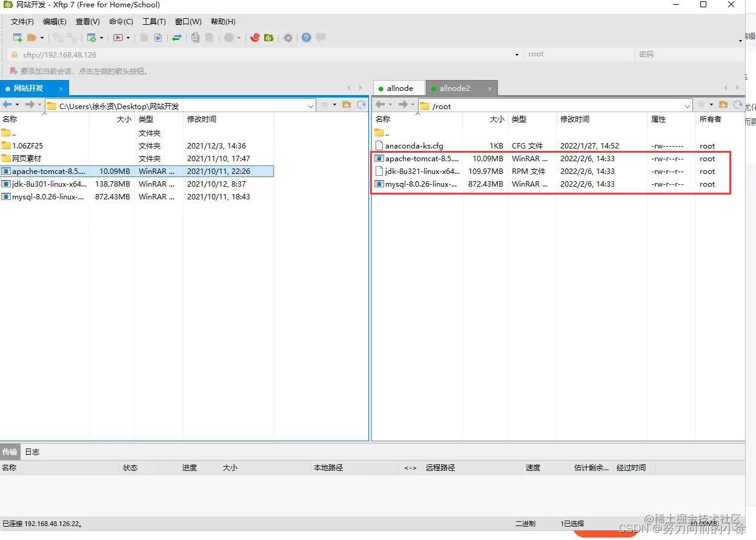The image size is (756, 540).
Task: Click the root username field
Action: click(579, 54)
